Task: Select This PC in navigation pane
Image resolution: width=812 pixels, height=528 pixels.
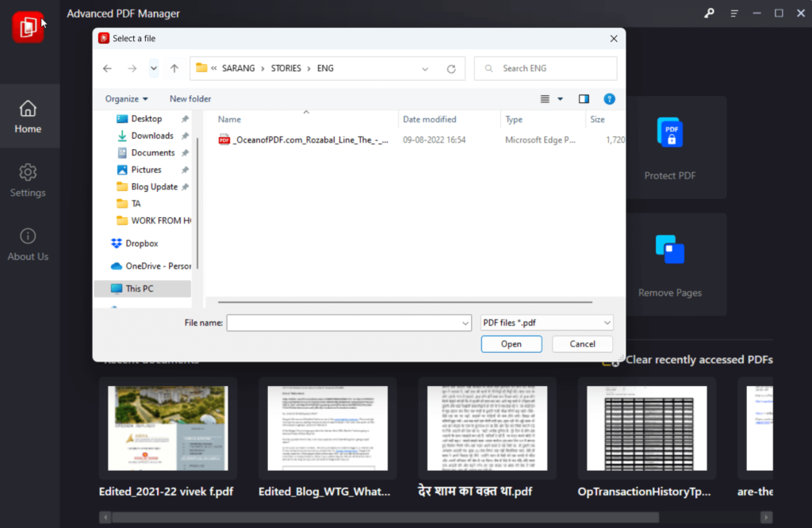Action: click(143, 289)
